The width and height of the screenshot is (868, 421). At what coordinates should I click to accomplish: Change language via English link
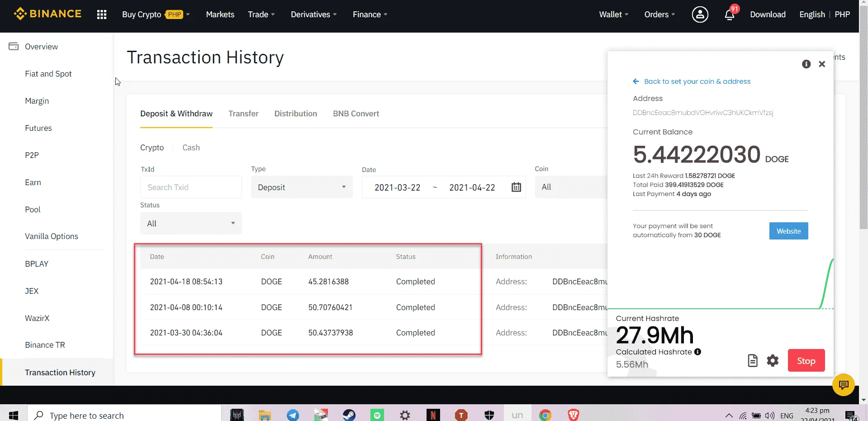pyautogui.click(x=812, y=14)
